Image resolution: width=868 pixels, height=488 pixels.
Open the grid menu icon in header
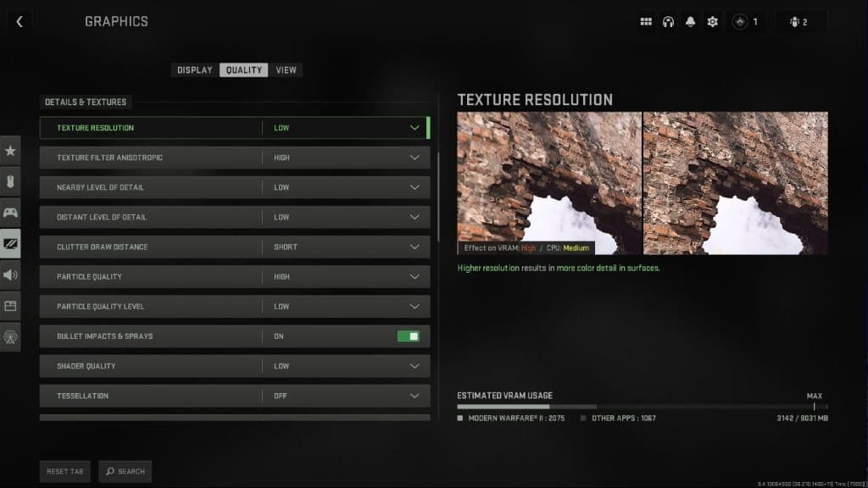646,22
